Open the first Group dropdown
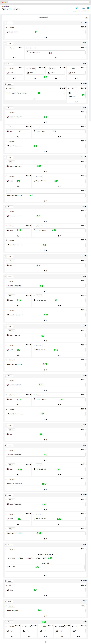Viewport: 91px width, 644px height. 10,23
